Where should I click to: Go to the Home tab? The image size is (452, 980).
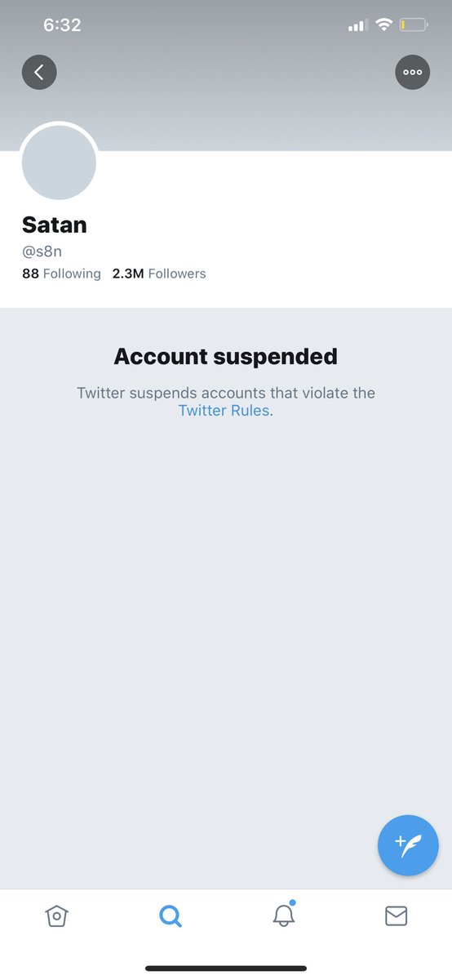coord(56,916)
